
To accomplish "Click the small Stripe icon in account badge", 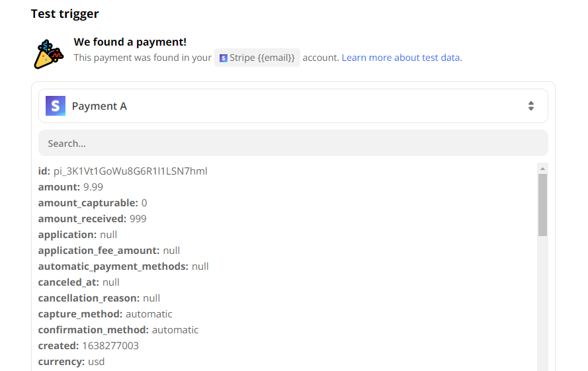I will (x=224, y=58).
